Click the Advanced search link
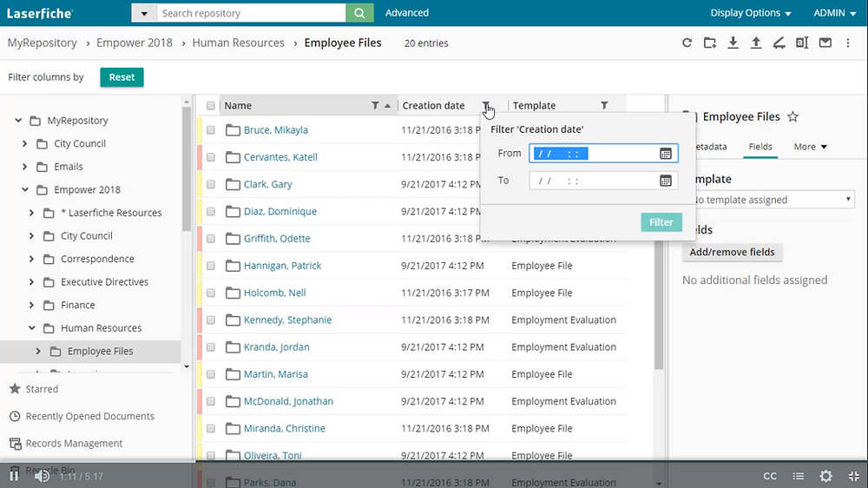 coord(407,13)
